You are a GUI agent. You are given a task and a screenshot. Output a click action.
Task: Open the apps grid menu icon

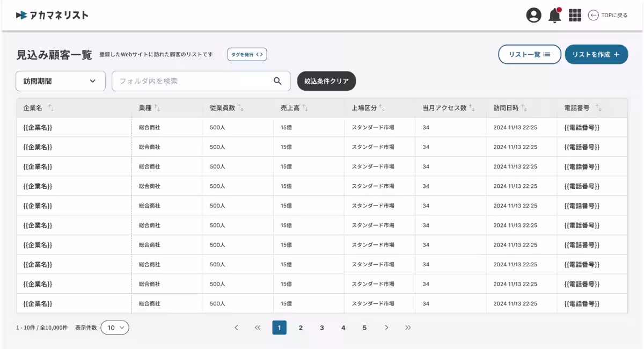click(575, 15)
